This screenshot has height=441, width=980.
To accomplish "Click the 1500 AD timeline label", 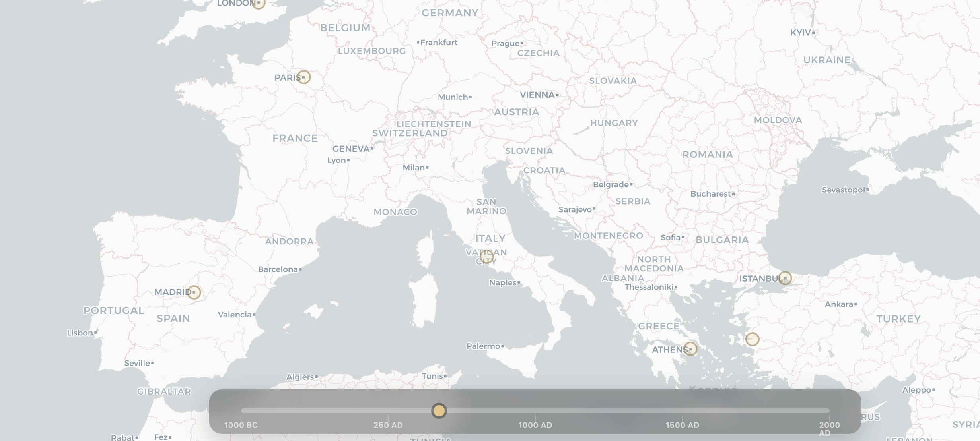I will point(682,425).
